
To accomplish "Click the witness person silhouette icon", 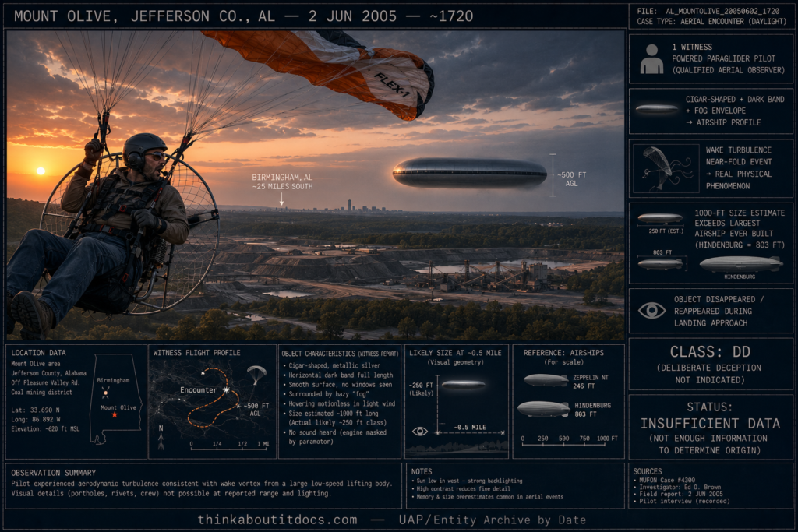I will pos(651,59).
